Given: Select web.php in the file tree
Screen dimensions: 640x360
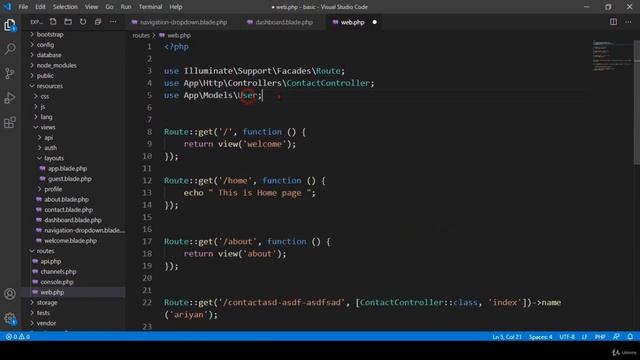Looking at the screenshot, I should 52,292.
